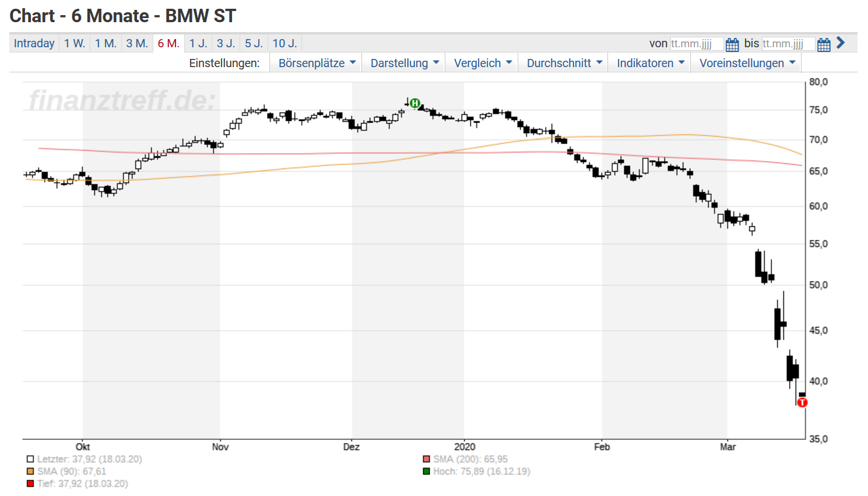Image resolution: width=868 pixels, height=496 pixels.
Task: Select the 3 J. timeframe tab
Action: [226, 43]
